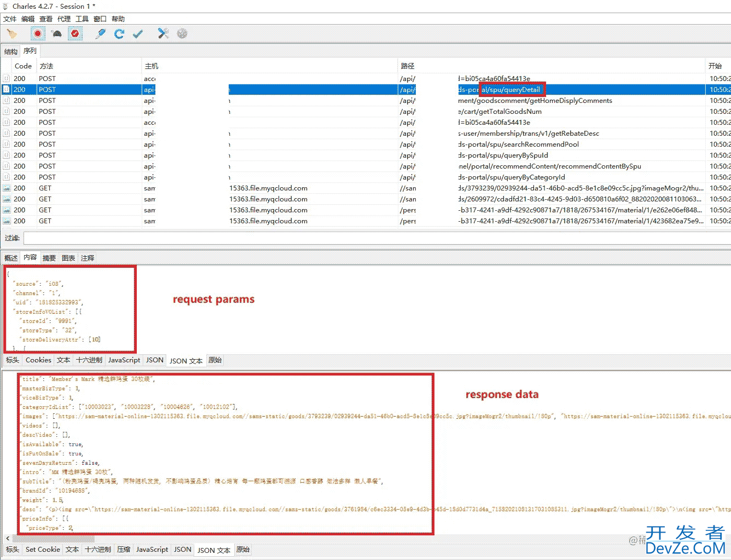
Task: Open request JSON 文本 tab
Action: coord(186,361)
